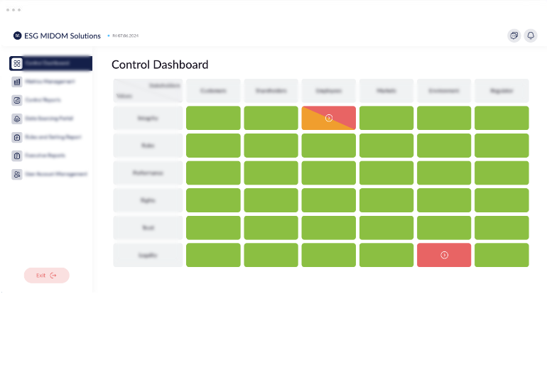
Task: Click the Control Dashboard grid icon in sidebar
Action: (x=17, y=63)
